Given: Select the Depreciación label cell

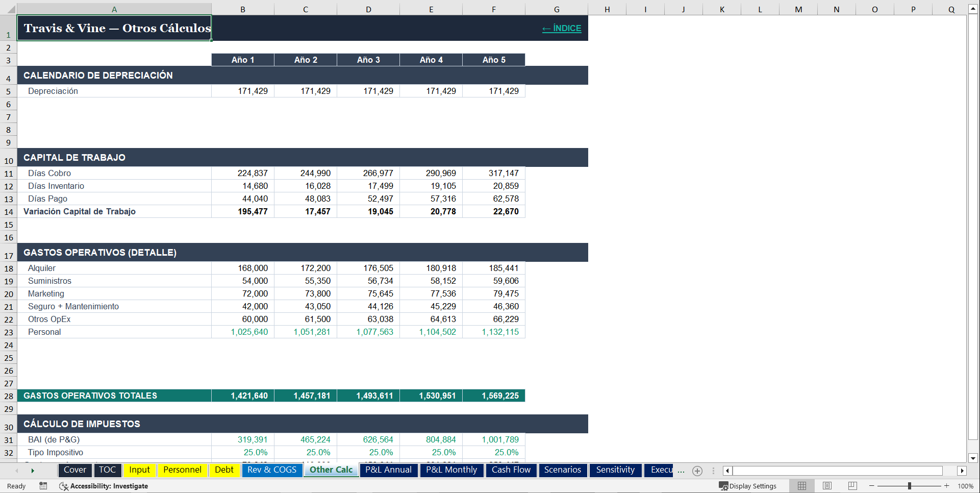Looking at the screenshot, I should [114, 91].
